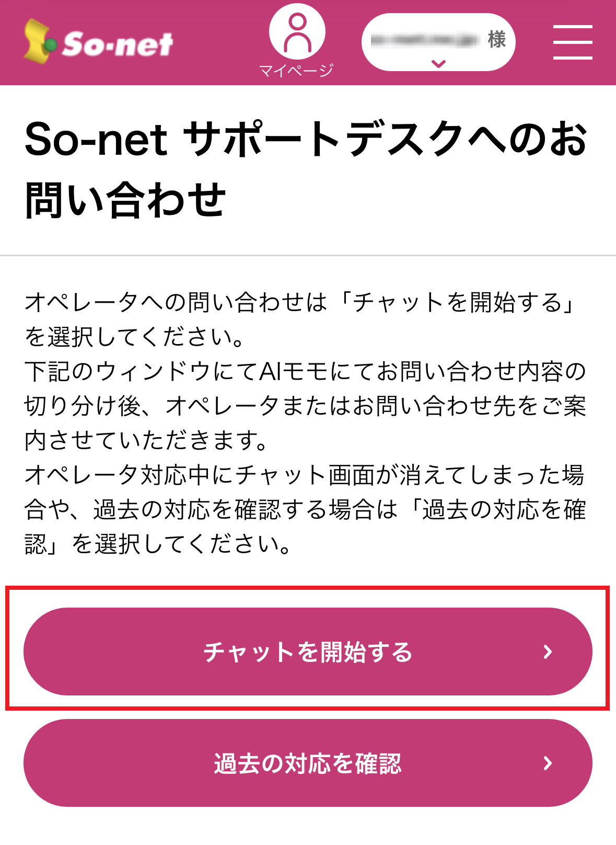The height and width of the screenshot is (845, 616).
Task: Click the 問い合わせ heading second line
Action: 125,200
